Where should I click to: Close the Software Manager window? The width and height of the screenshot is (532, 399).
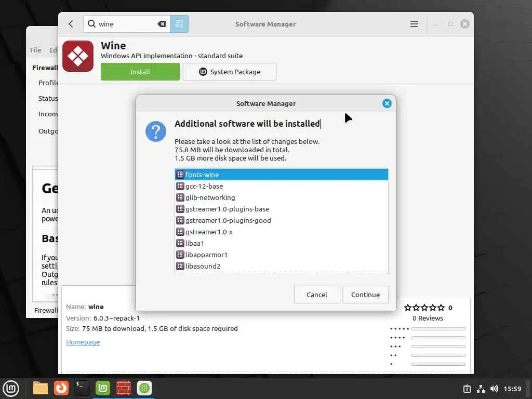click(465, 24)
